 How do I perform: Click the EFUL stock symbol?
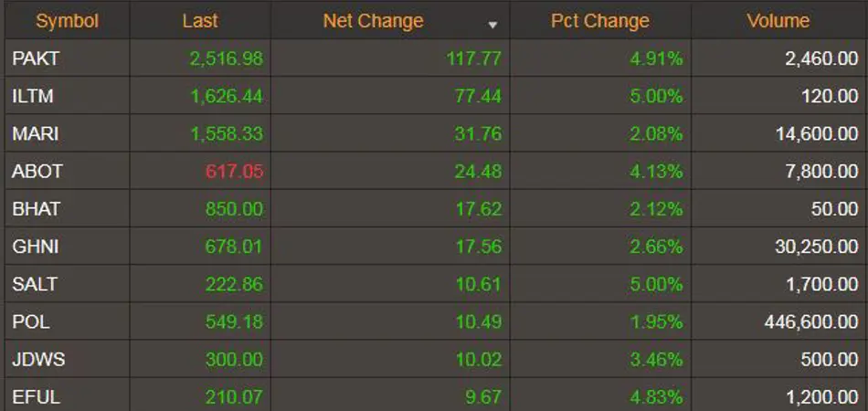[35, 396]
